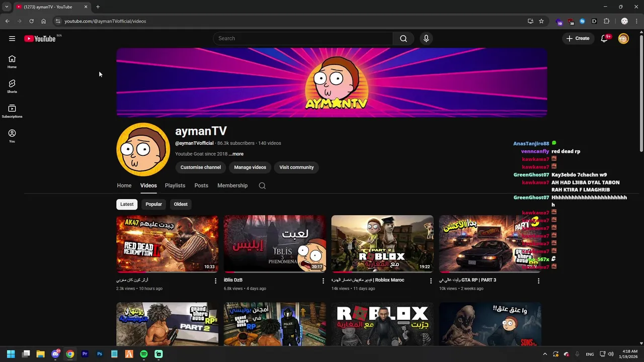Open File Explorer from taskbar
This screenshot has height=362, width=644.
[40, 354]
